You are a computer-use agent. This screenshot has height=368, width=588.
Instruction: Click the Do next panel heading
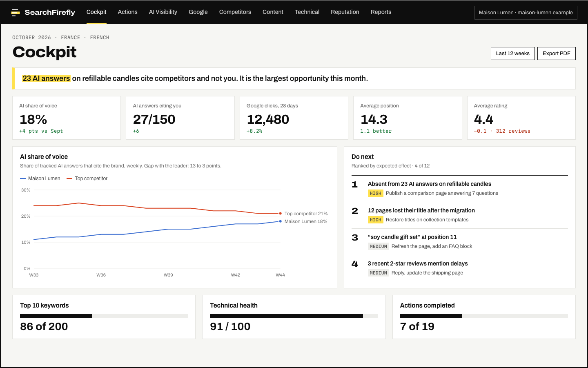click(x=363, y=157)
